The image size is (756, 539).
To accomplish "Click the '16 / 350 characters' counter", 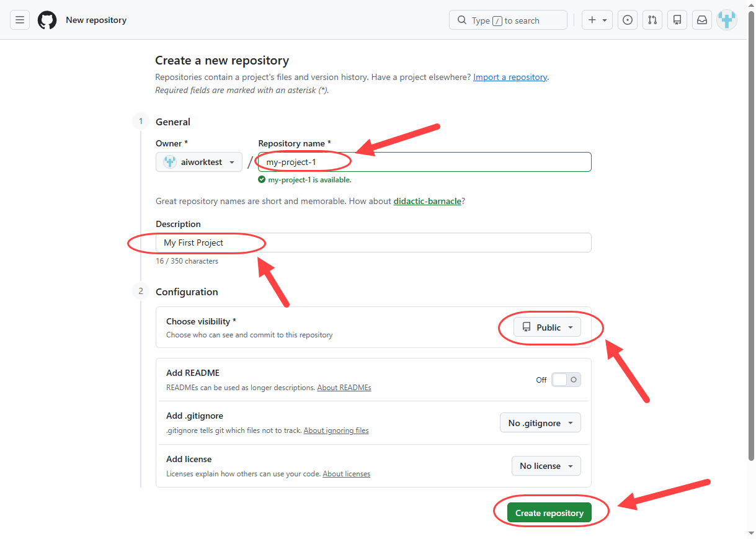I will 187,261.
